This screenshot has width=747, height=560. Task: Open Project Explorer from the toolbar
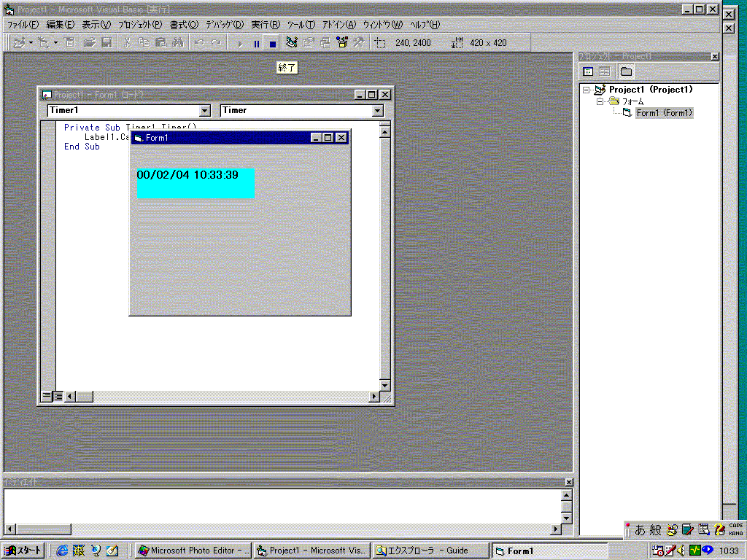(x=292, y=43)
